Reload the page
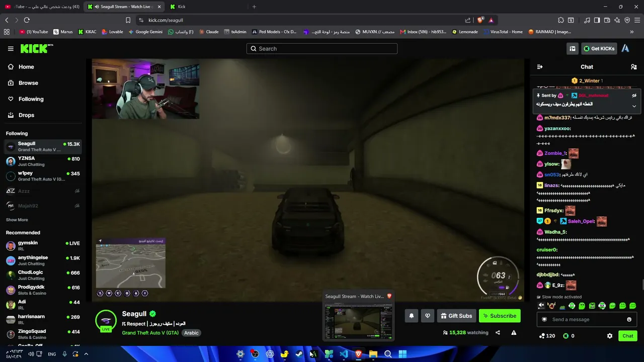This screenshot has width=644, height=362. click(x=27, y=20)
